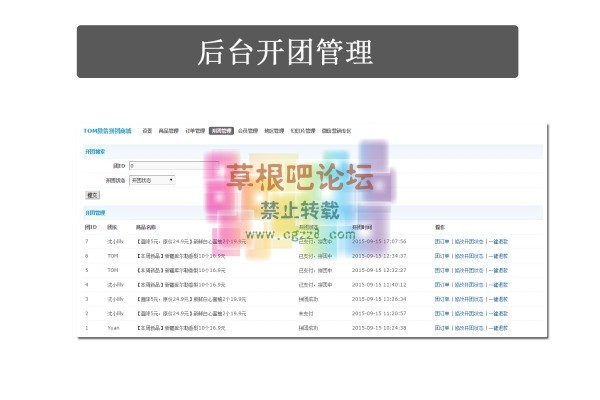Open the 订单管理 navigation item
The width and height of the screenshot is (600, 400).
pyautogui.click(x=195, y=131)
